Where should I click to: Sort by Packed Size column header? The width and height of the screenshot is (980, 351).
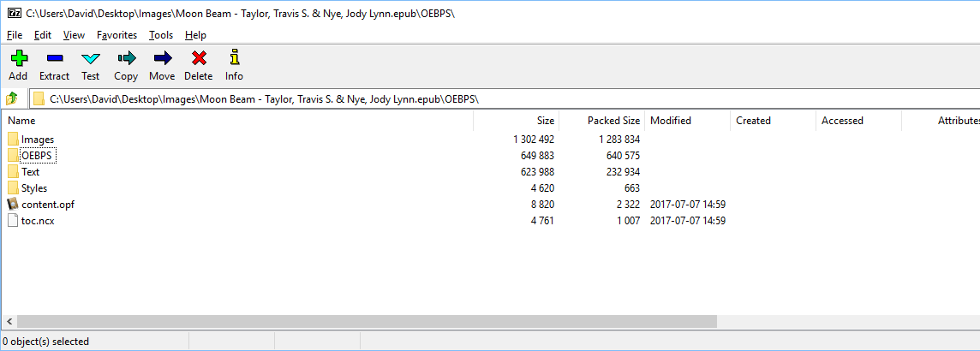(x=613, y=121)
